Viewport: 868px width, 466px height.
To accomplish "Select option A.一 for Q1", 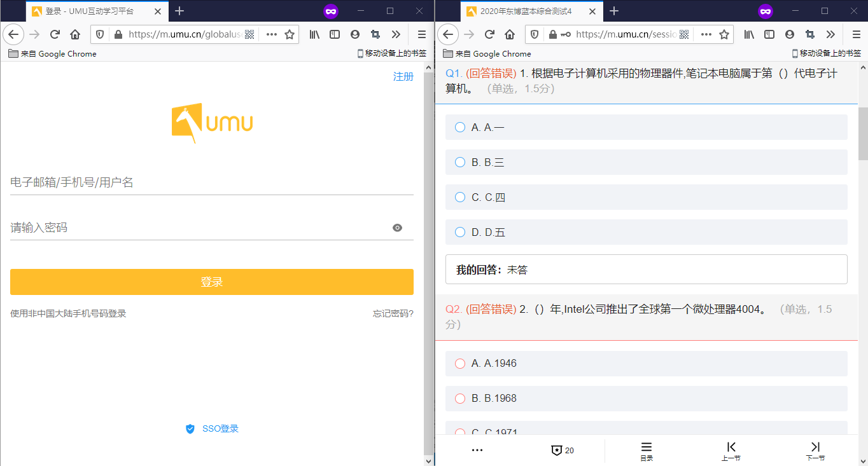I will 647,127.
